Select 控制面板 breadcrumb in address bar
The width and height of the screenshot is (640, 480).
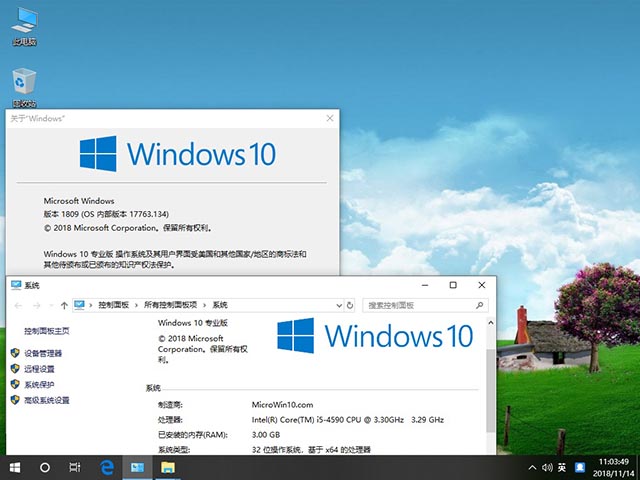[x=114, y=305]
